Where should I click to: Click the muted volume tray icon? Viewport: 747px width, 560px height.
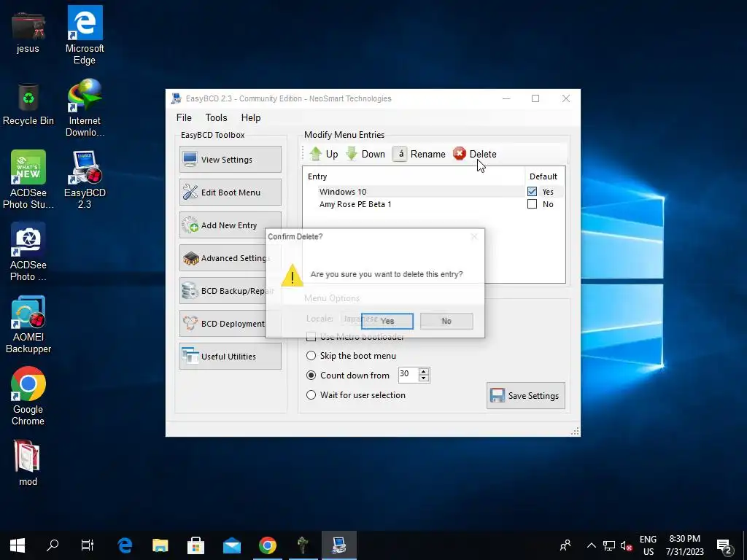[627, 545]
